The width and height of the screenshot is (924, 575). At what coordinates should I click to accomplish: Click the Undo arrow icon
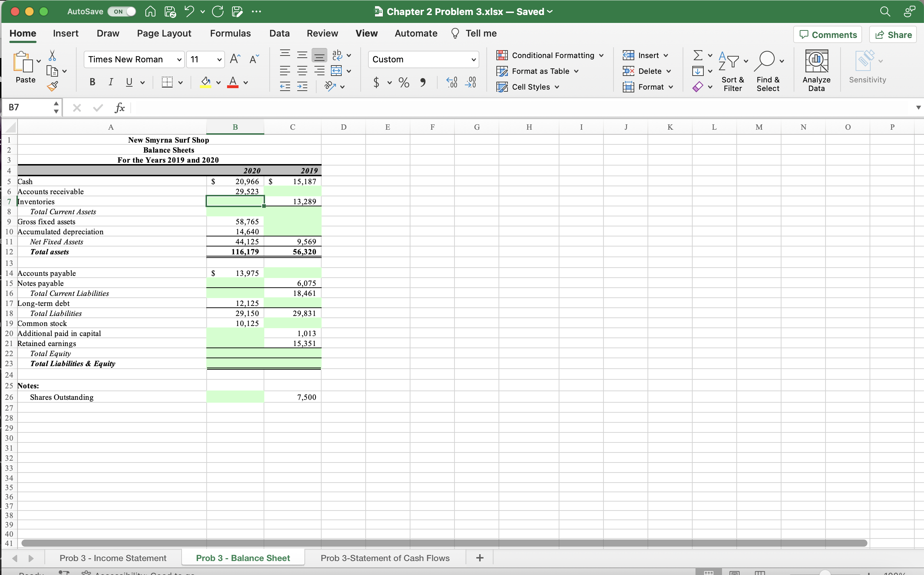tap(189, 11)
